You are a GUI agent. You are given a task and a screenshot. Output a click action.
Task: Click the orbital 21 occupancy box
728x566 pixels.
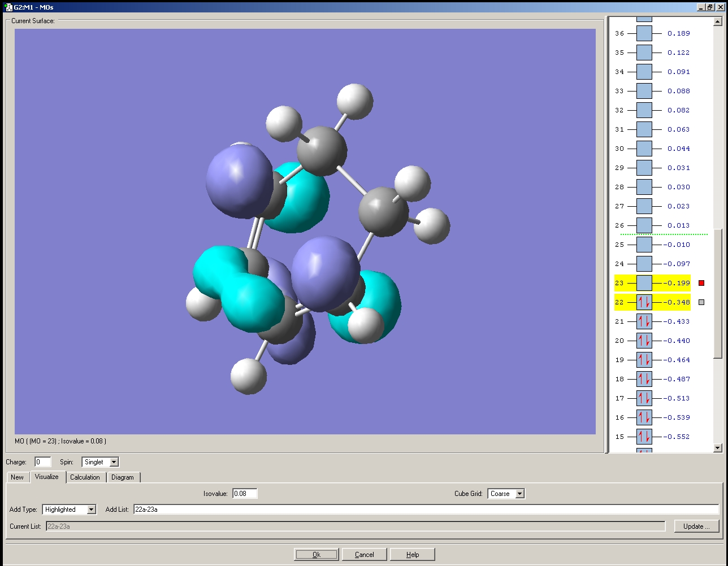tap(644, 321)
